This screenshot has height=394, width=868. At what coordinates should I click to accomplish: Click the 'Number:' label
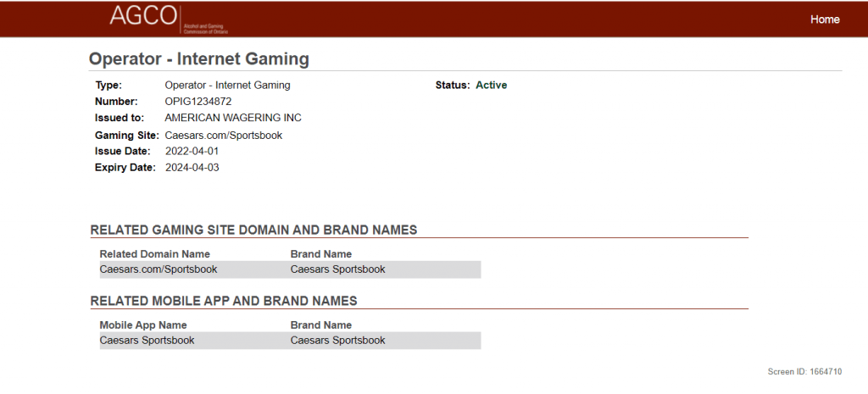coord(116,102)
